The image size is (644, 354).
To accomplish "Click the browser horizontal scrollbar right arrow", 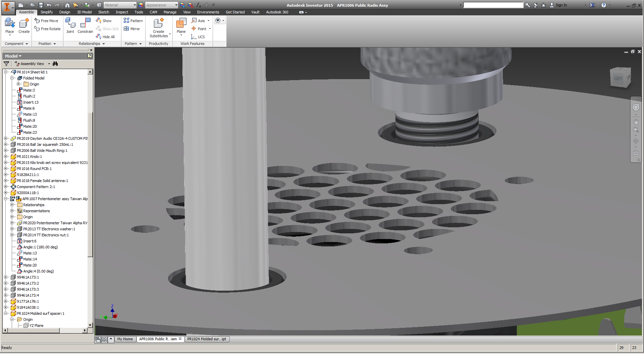I will pyautogui.click(x=85, y=331).
